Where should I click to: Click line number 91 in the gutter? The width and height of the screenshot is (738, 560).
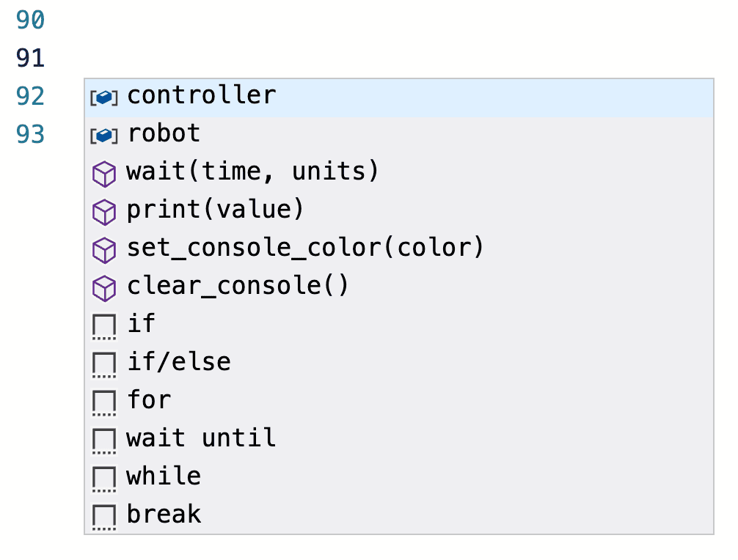[31, 58]
